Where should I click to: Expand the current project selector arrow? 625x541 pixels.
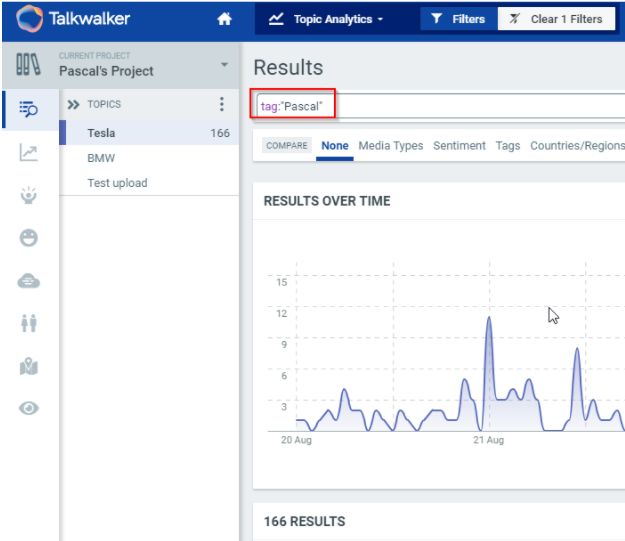pos(224,65)
